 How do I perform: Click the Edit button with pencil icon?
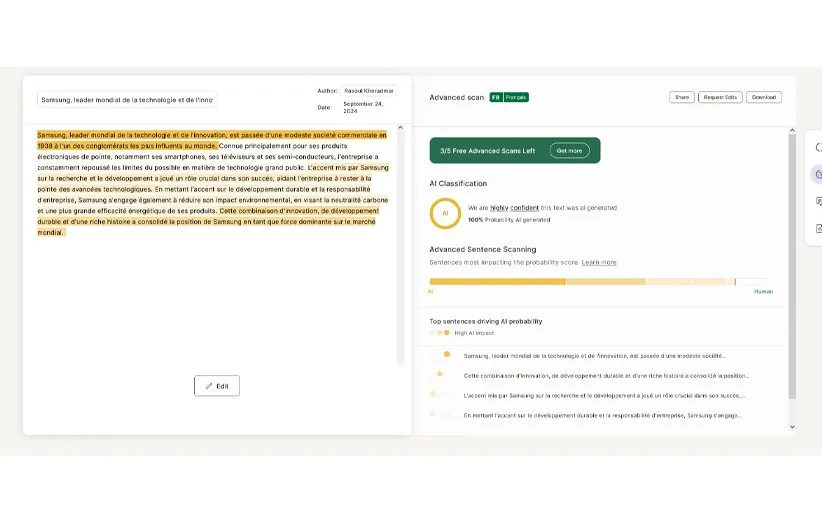[217, 386]
